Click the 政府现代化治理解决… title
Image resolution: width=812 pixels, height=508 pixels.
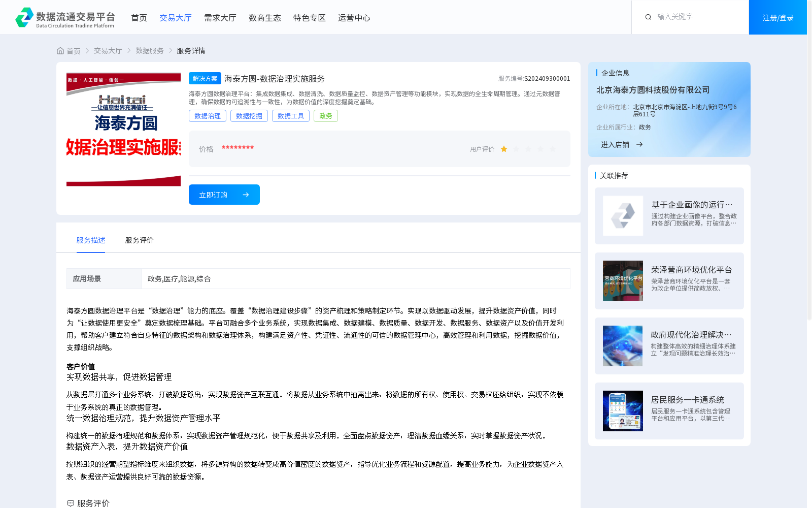692,335
